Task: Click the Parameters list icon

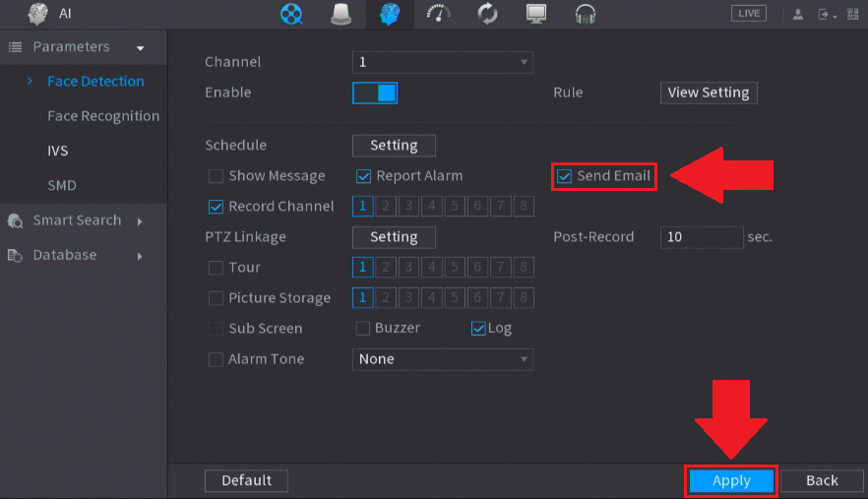Action: pyautogui.click(x=16, y=47)
